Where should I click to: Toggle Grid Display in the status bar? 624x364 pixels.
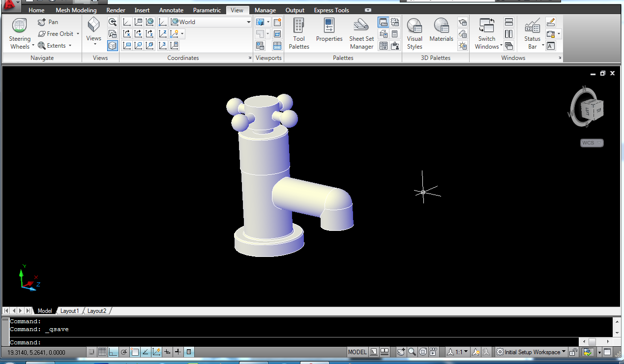tap(102, 352)
